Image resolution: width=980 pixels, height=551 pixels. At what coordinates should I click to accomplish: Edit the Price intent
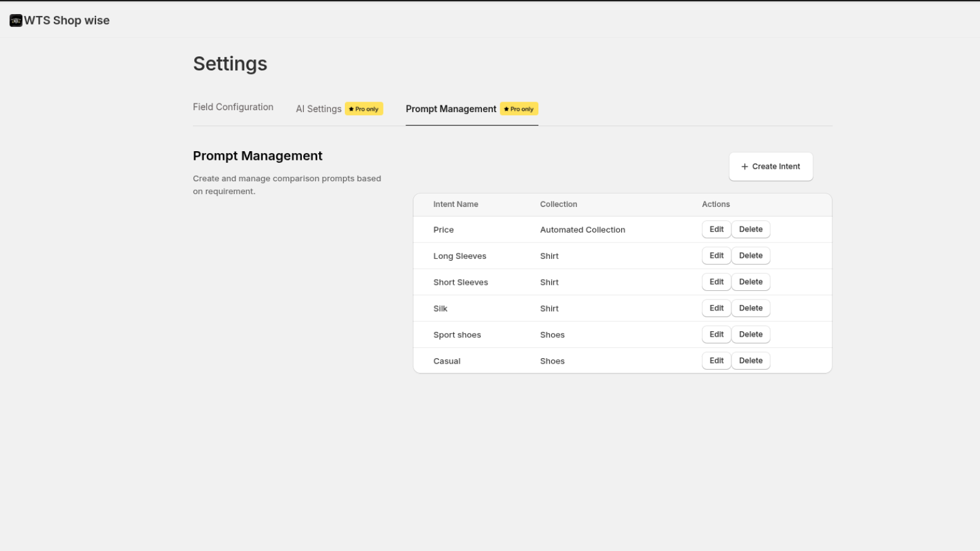[x=716, y=229]
